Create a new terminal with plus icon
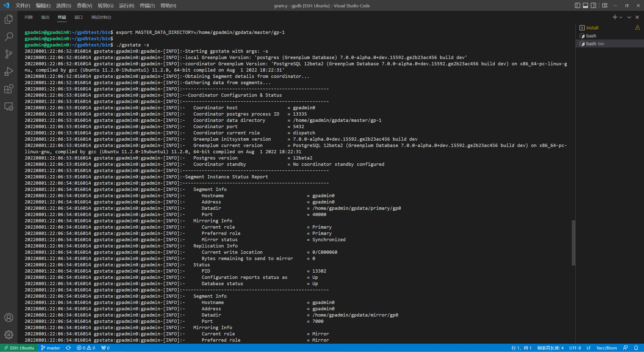Screen dimensions: 644x352 (615, 17)
